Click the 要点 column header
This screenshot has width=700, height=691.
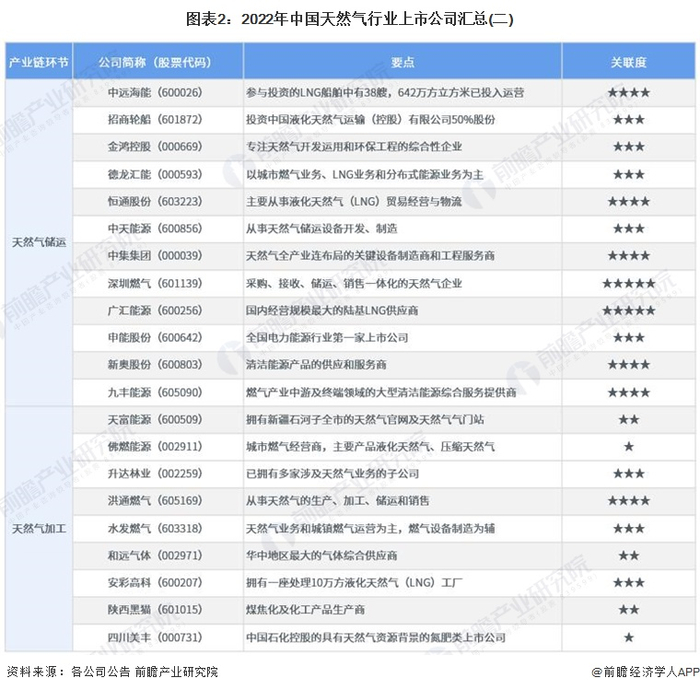402,62
